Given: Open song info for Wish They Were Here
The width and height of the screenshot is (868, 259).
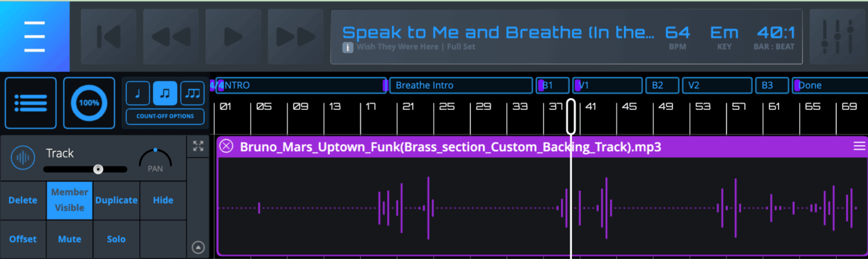Looking at the screenshot, I should (348, 47).
